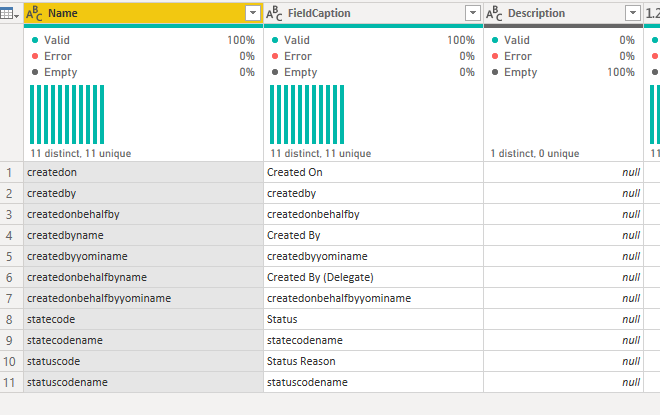Screen dimensions: 660x415
Task: Select row number 1
Action: pos(9,173)
